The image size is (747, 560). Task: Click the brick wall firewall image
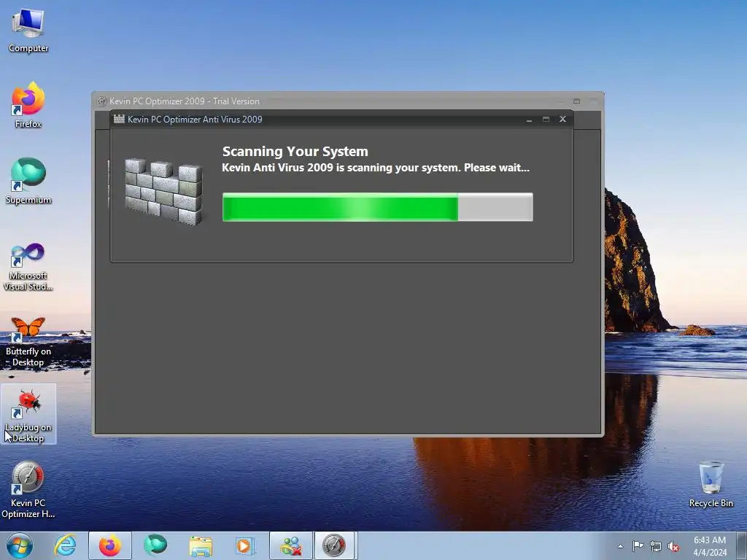[163, 192]
